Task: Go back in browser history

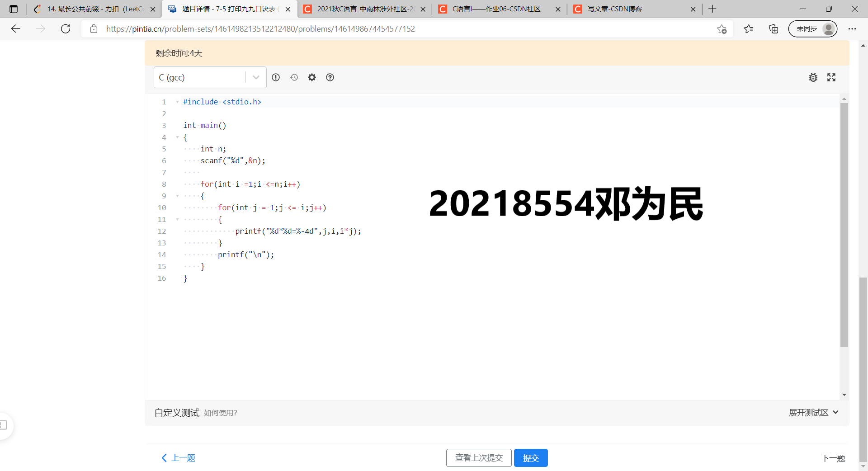Action: pyautogui.click(x=16, y=29)
